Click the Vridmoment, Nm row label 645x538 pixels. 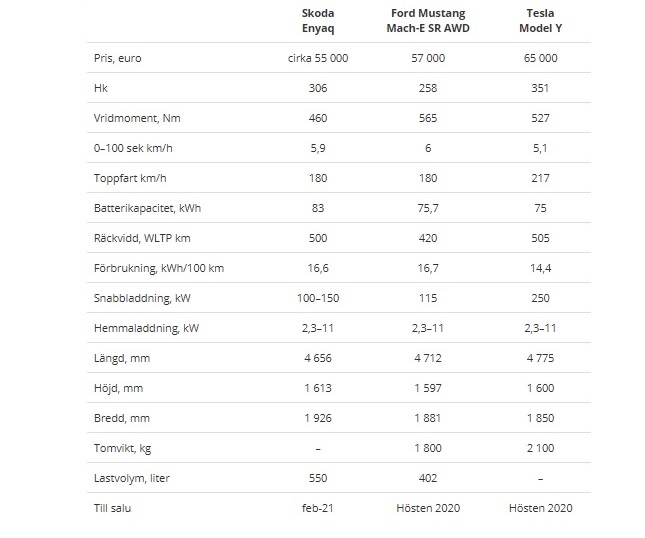pos(137,118)
